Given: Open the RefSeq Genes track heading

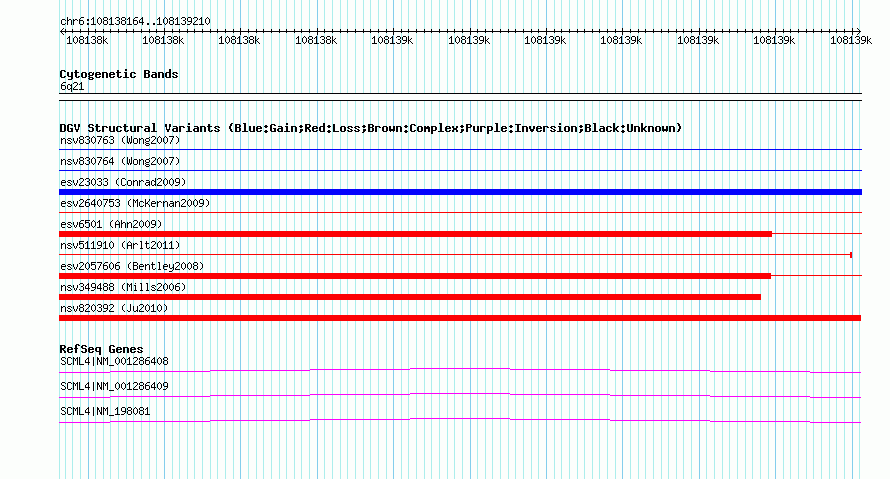Looking at the screenshot, I should click(x=101, y=349).
